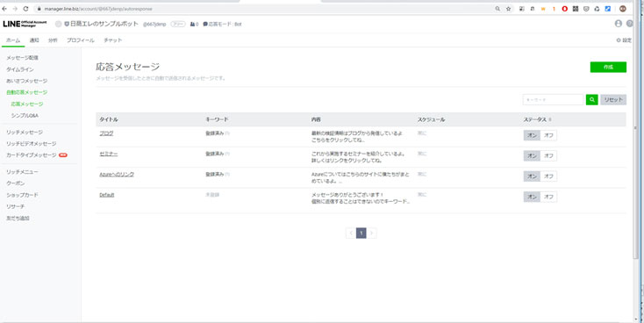The width and height of the screenshot is (644, 323).
Task: Turn ブログ response オン
Action: pos(532,135)
